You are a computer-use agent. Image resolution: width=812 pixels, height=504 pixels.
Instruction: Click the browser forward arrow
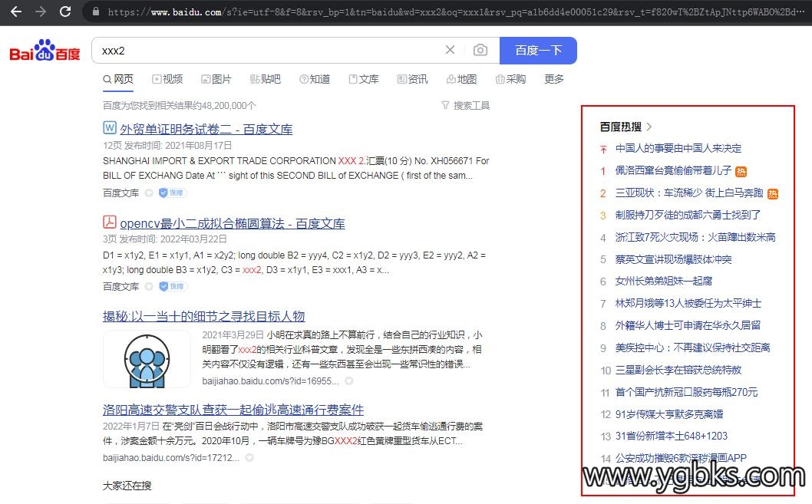[41, 12]
